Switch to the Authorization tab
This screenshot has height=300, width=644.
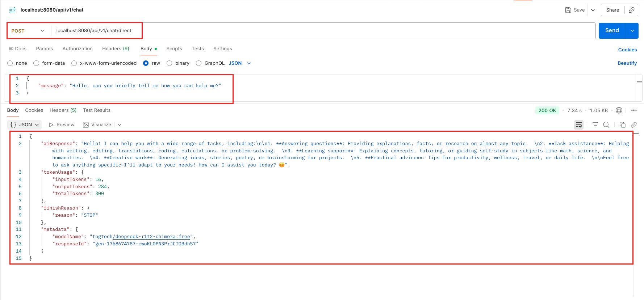pyautogui.click(x=78, y=49)
